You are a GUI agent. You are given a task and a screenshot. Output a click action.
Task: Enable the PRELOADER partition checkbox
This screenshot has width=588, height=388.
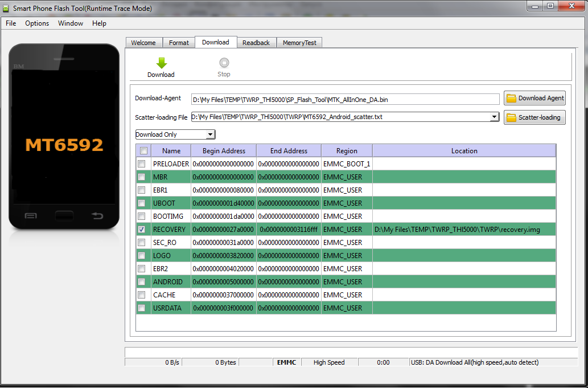[x=142, y=164]
